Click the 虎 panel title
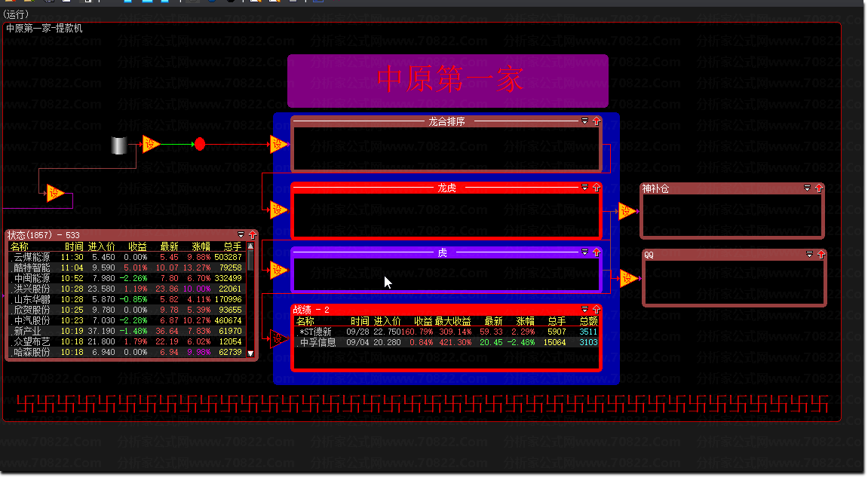 click(x=443, y=253)
